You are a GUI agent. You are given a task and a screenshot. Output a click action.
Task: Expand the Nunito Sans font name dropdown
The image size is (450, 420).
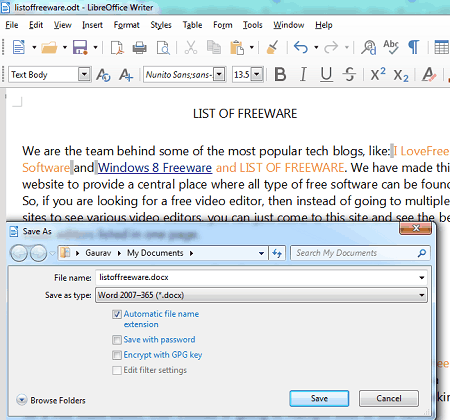click(x=219, y=74)
